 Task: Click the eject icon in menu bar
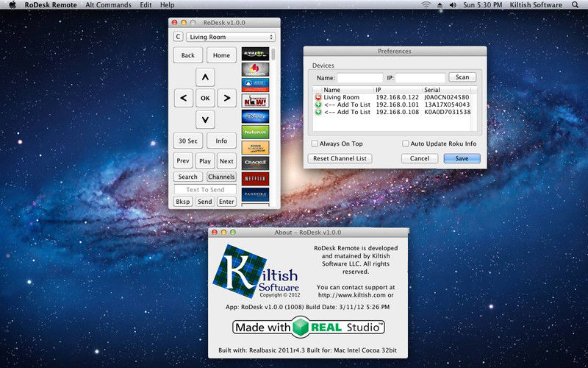point(440,5)
